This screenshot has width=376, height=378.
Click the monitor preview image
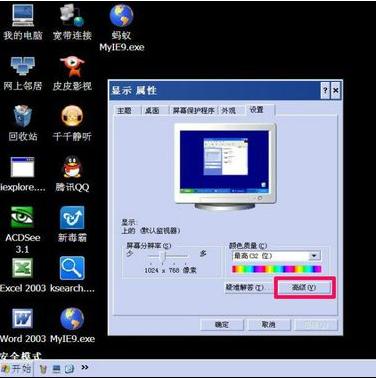pos(225,166)
